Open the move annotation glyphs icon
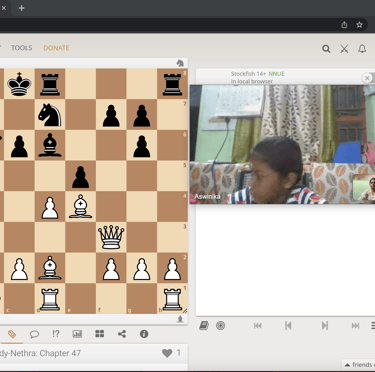Screen dimensions: 375x372 (x=56, y=334)
